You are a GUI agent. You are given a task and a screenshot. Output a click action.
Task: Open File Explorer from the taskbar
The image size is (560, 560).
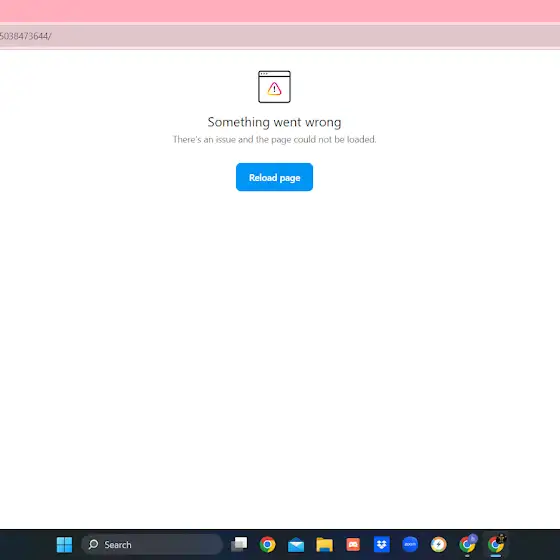[324, 545]
